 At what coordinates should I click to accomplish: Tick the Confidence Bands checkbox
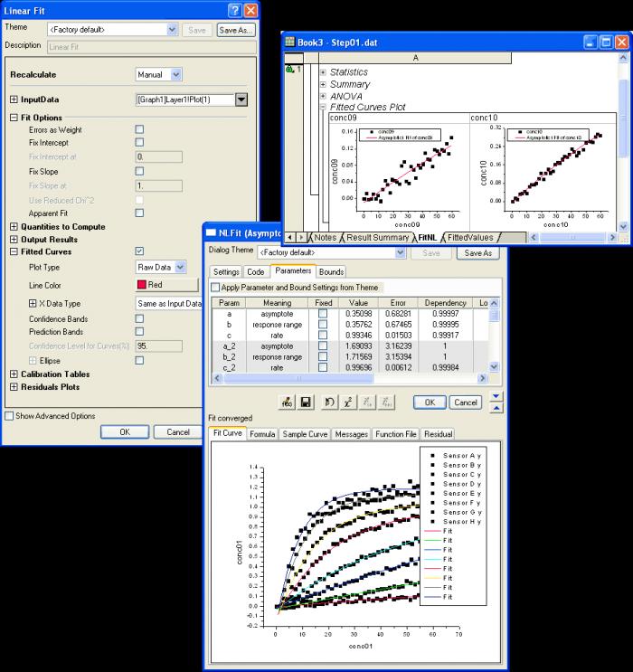pyautogui.click(x=139, y=318)
